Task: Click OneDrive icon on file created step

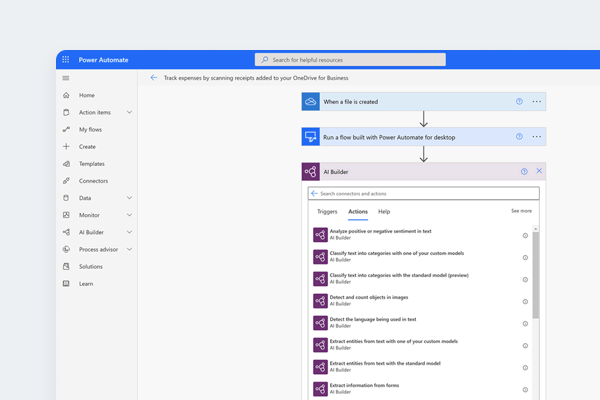Action: tap(311, 101)
